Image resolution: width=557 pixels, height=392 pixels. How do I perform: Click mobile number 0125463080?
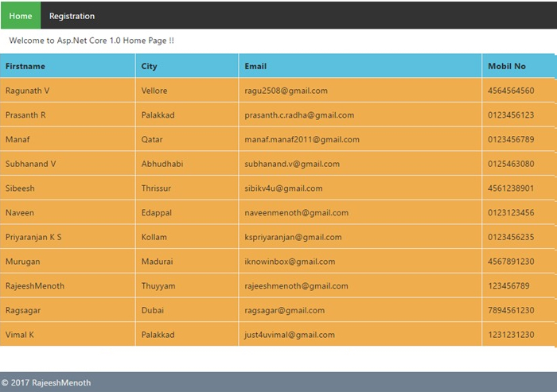pos(511,164)
